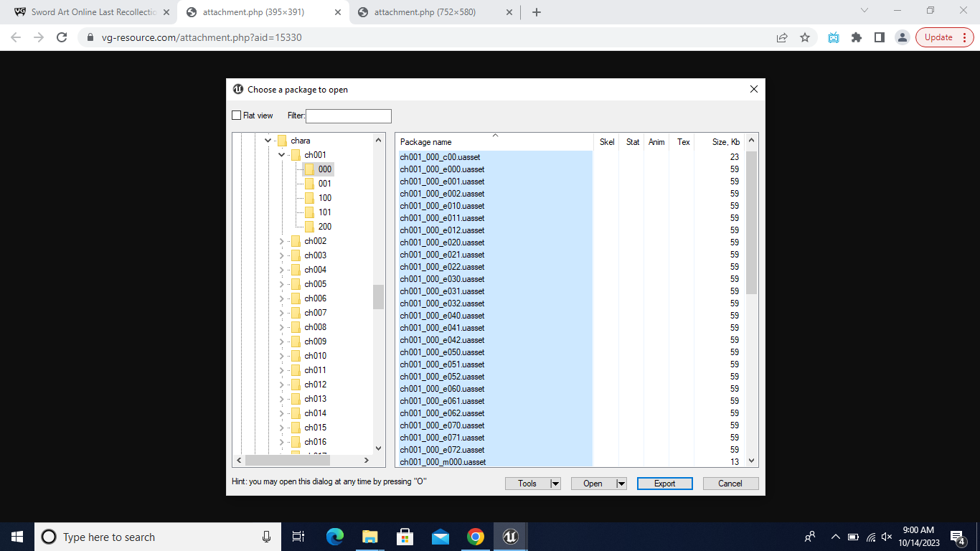Sort by the Package name column header
The image size is (980, 551).
[494, 141]
